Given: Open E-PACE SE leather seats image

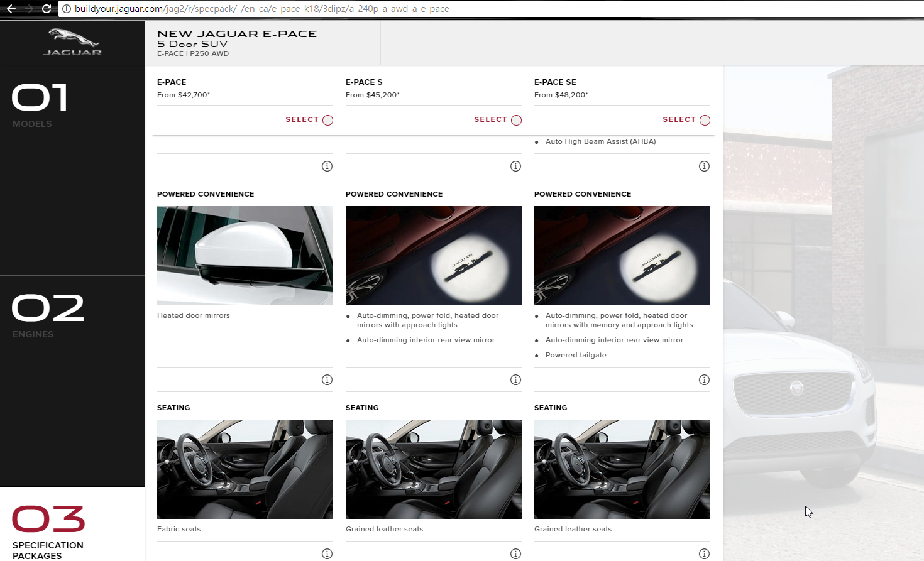Looking at the screenshot, I should [x=622, y=469].
